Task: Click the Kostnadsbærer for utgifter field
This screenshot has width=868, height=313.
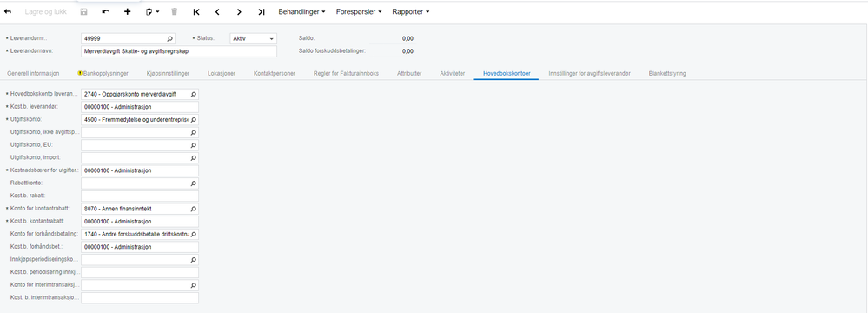Action: 140,170
